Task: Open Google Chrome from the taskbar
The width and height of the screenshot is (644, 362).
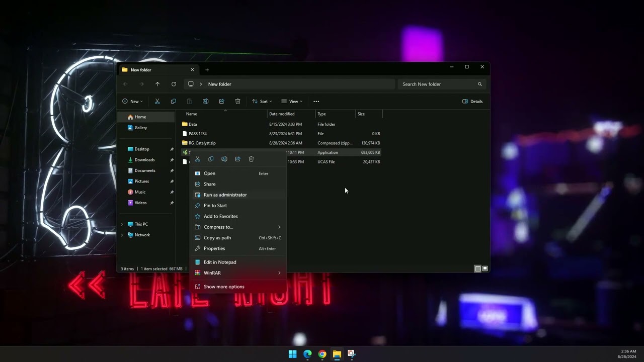Action: [x=322, y=354]
